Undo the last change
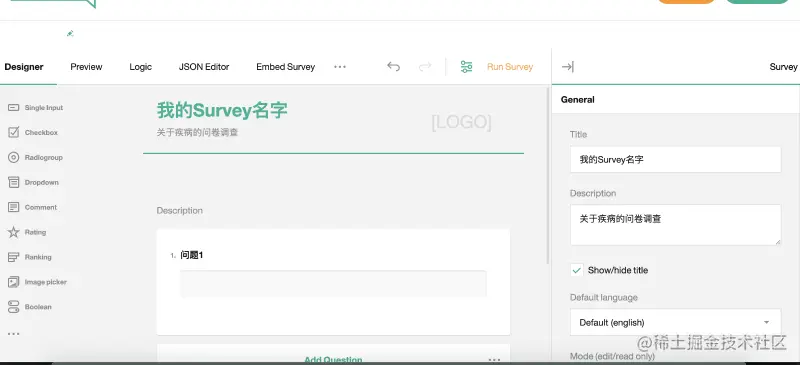 coord(393,66)
